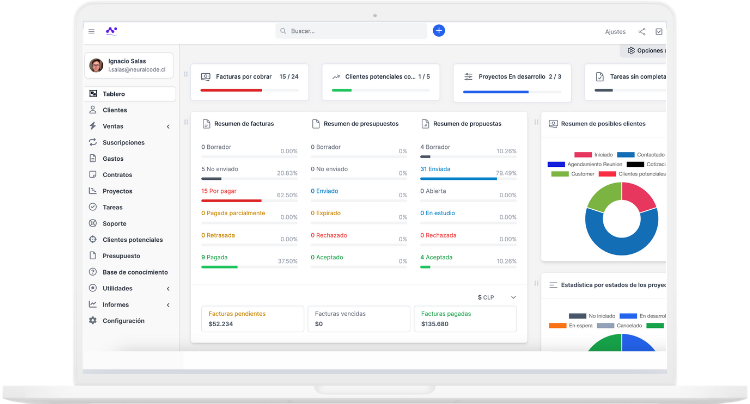Go to Proyectos in the sidebar
This screenshot has height=404, width=750.
[117, 191]
